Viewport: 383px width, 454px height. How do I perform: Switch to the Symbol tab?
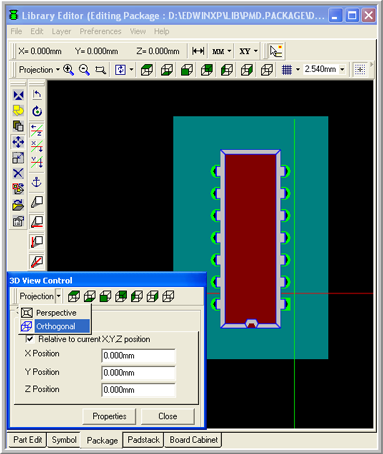[64, 440]
